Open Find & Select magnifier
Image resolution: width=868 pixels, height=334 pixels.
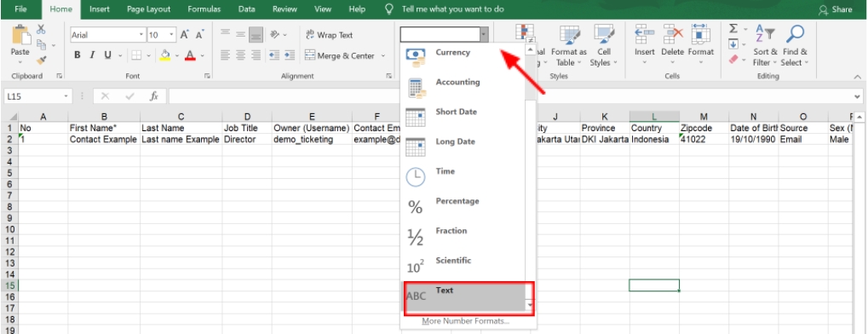point(795,45)
